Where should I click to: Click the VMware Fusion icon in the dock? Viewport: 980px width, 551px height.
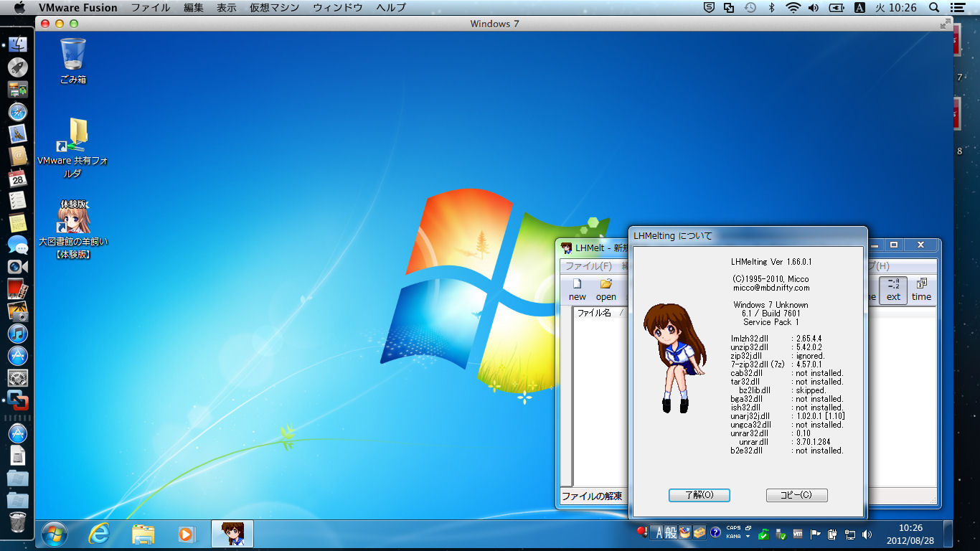click(x=17, y=400)
